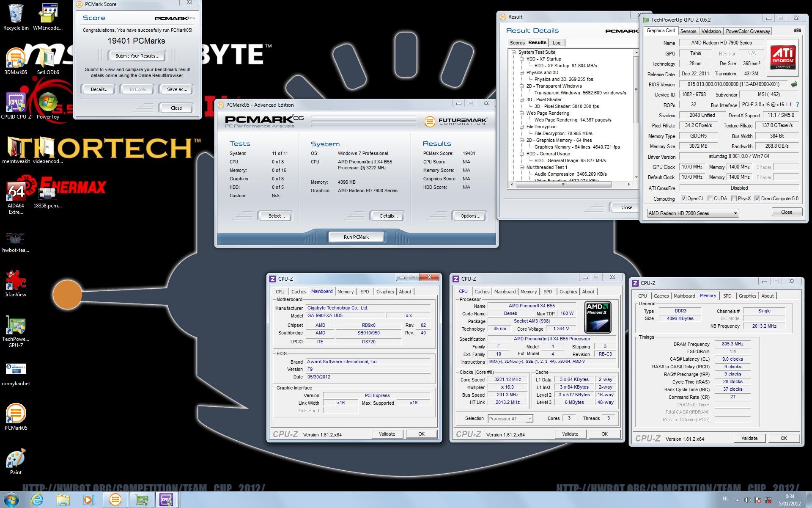Switch to PCMark05 in the taskbar

coord(115,500)
